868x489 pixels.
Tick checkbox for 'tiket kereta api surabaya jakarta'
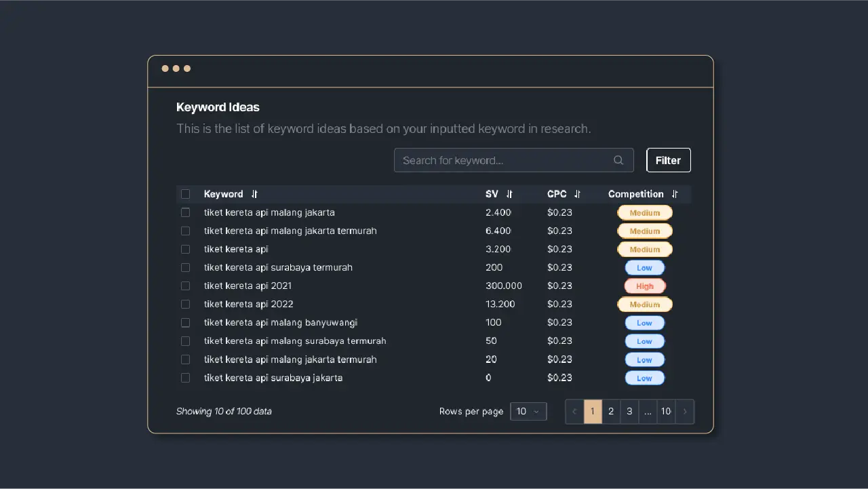click(x=185, y=378)
